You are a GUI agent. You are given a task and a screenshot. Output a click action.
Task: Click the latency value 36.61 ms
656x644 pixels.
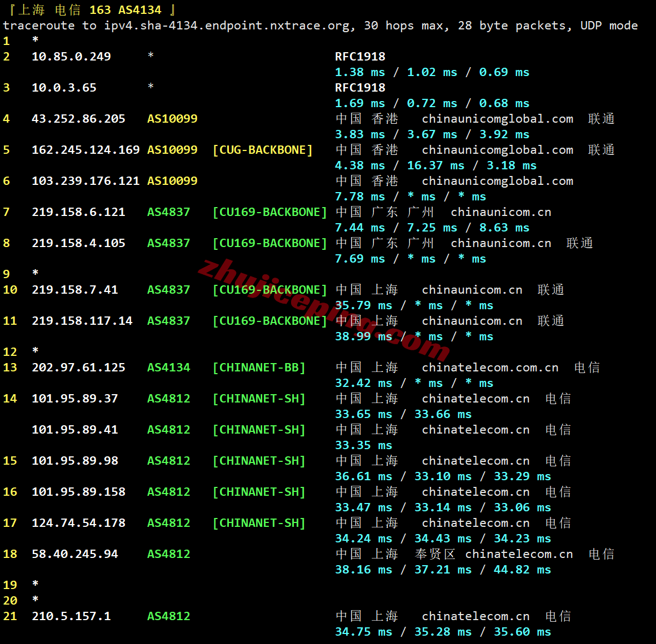click(364, 476)
